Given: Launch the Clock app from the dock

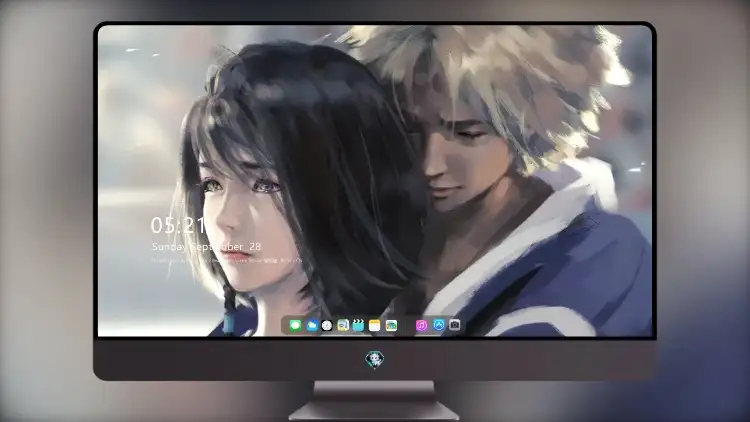Looking at the screenshot, I should click(327, 326).
